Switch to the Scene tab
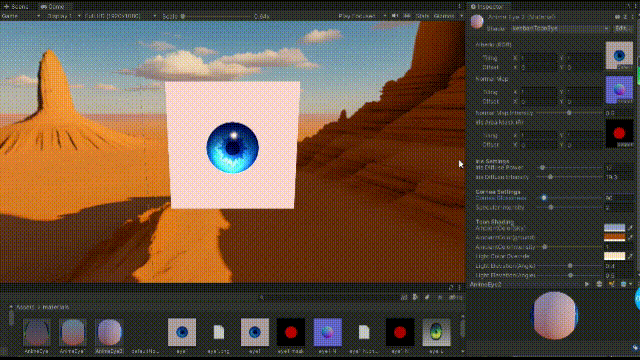640x360 pixels. 16,6
